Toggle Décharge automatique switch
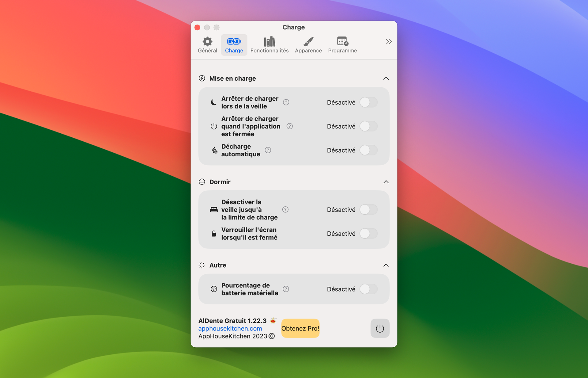 (368, 150)
